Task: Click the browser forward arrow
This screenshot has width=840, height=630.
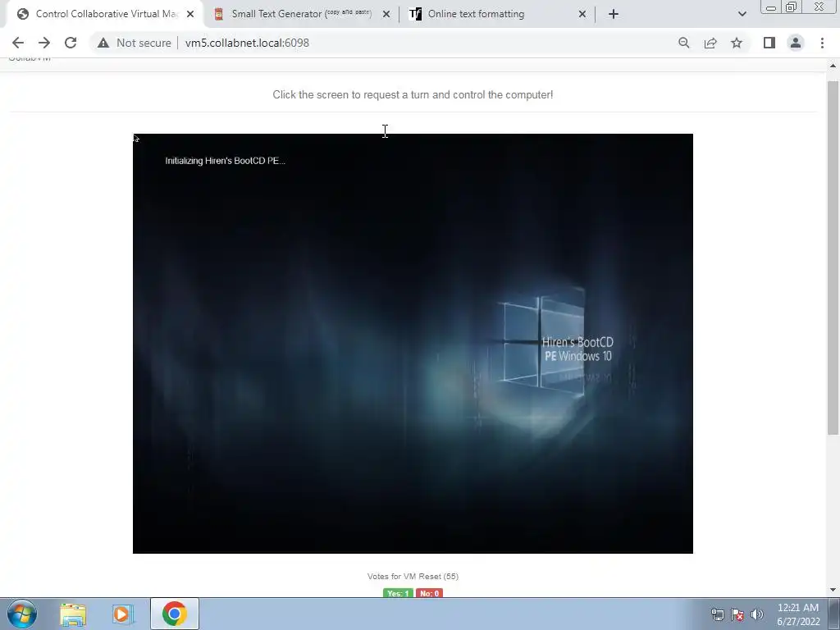Action: 44,43
